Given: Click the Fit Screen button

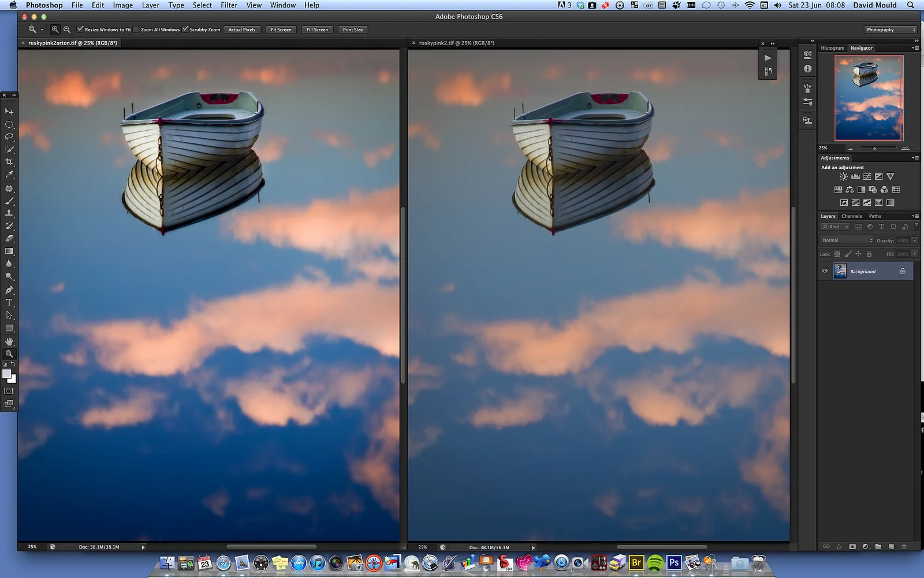Looking at the screenshot, I should coord(281,29).
